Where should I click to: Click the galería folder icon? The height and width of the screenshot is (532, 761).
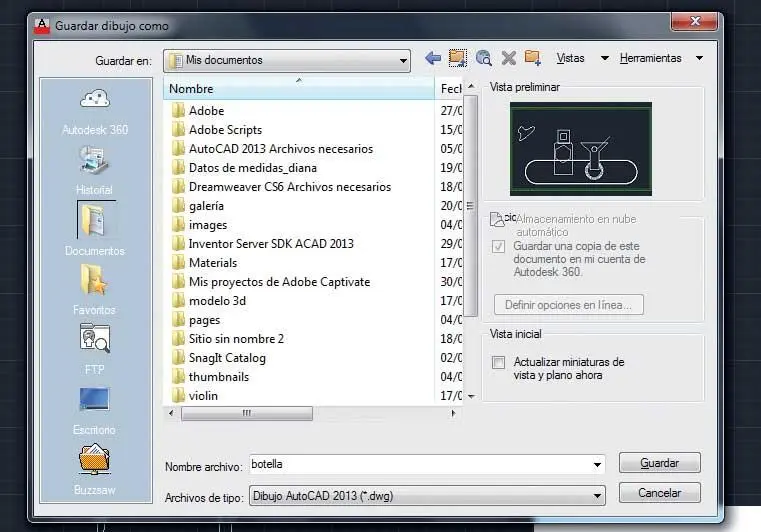[x=178, y=206]
